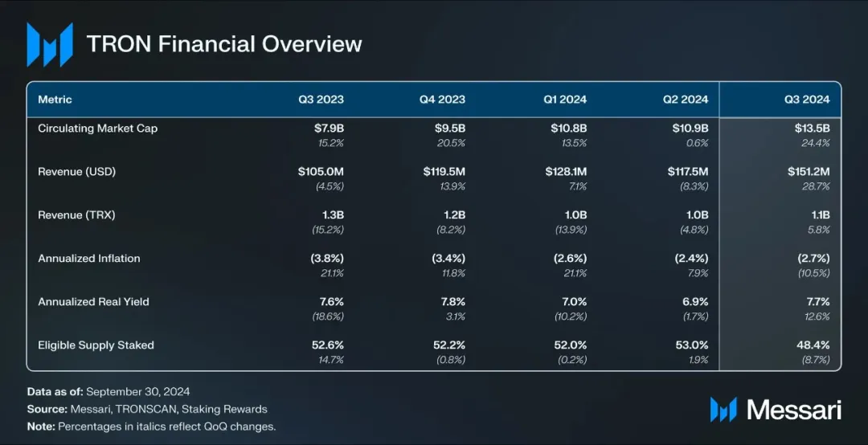Screen dimensions: 868x445
Task: Click the 'September 30, 2024' data date
Action: (138, 392)
